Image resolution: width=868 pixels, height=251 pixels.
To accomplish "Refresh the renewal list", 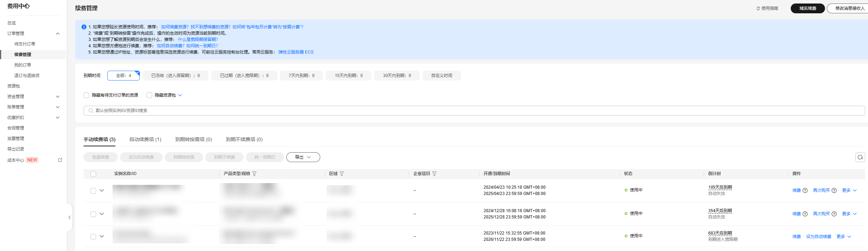I will point(860,157).
